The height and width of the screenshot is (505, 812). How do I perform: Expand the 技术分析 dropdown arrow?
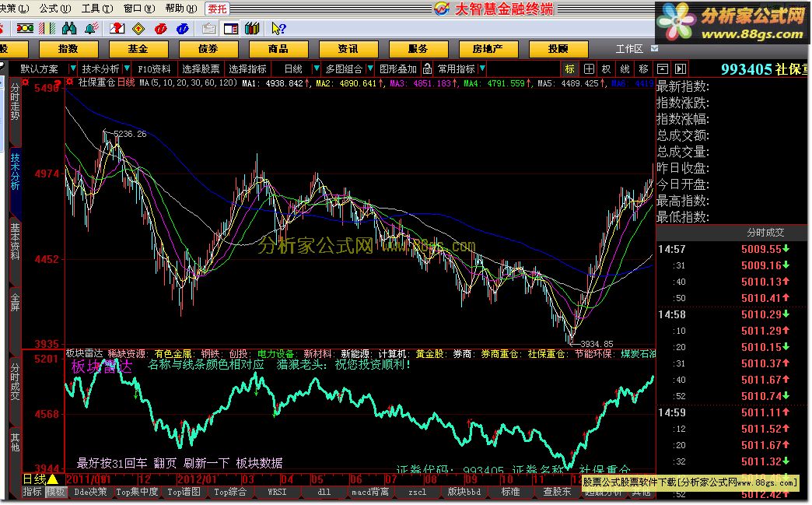(127, 69)
